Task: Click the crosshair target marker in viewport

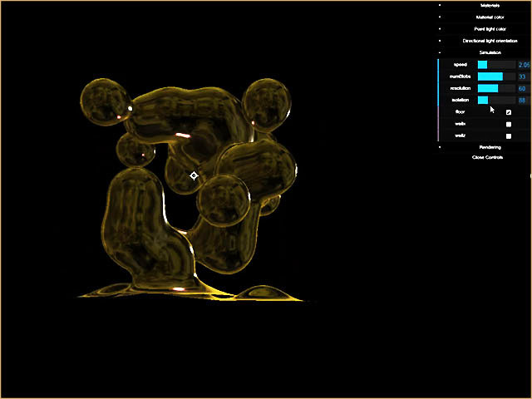Action: (x=194, y=175)
